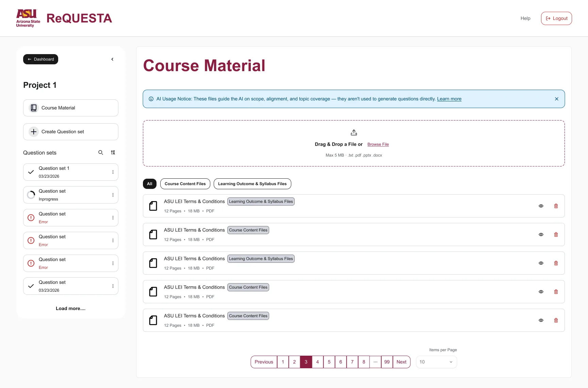Delete the first ASU LEI Terms file
This screenshot has height=388, width=588.
(556, 206)
